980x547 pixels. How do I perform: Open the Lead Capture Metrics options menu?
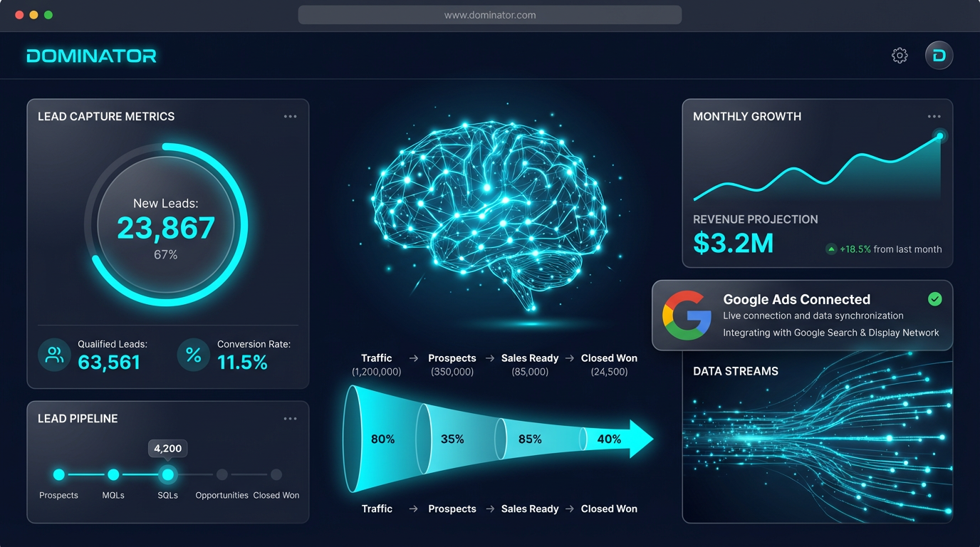[x=290, y=116]
